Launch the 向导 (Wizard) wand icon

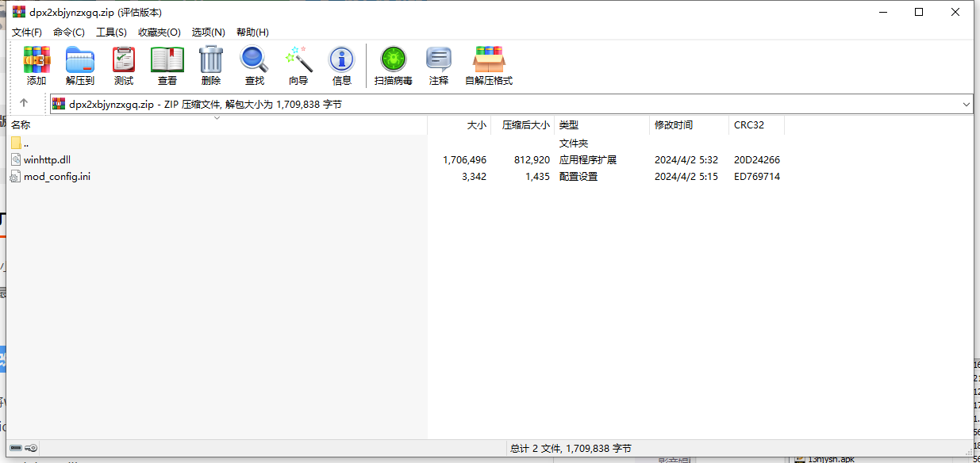coord(298,60)
